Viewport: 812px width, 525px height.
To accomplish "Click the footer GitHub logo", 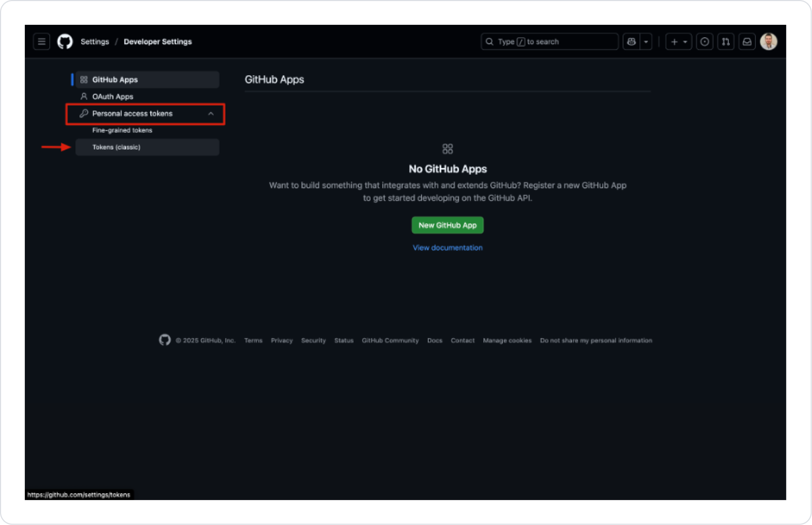I will click(165, 340).
